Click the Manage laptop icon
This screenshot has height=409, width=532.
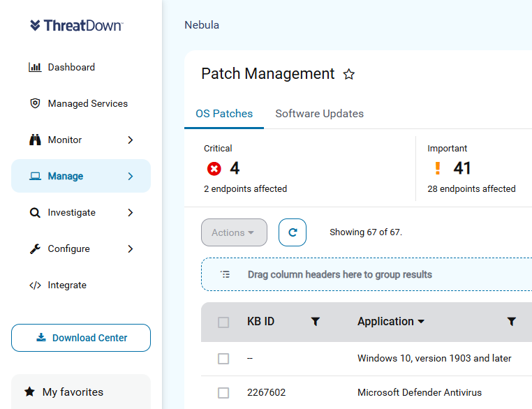coord(35,176)
